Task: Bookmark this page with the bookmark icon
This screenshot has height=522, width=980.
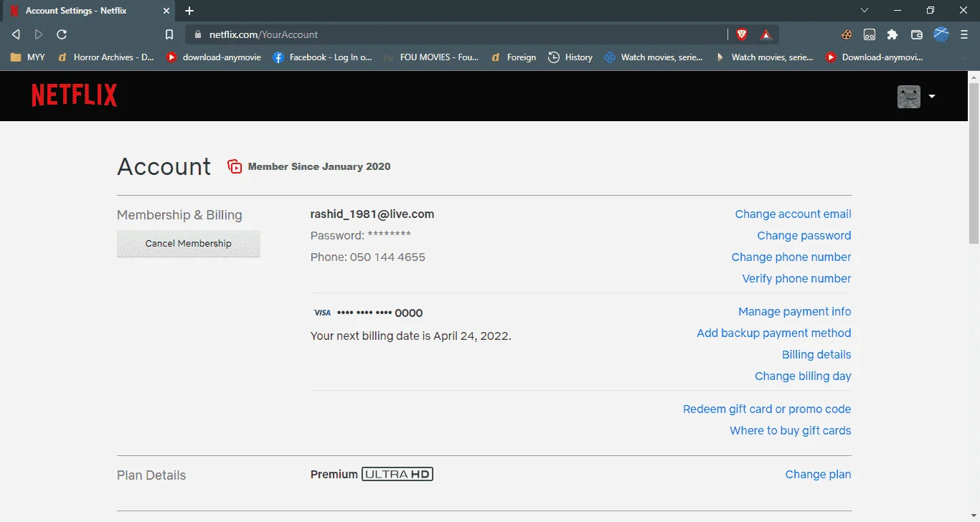Action: tap(169, 34)
